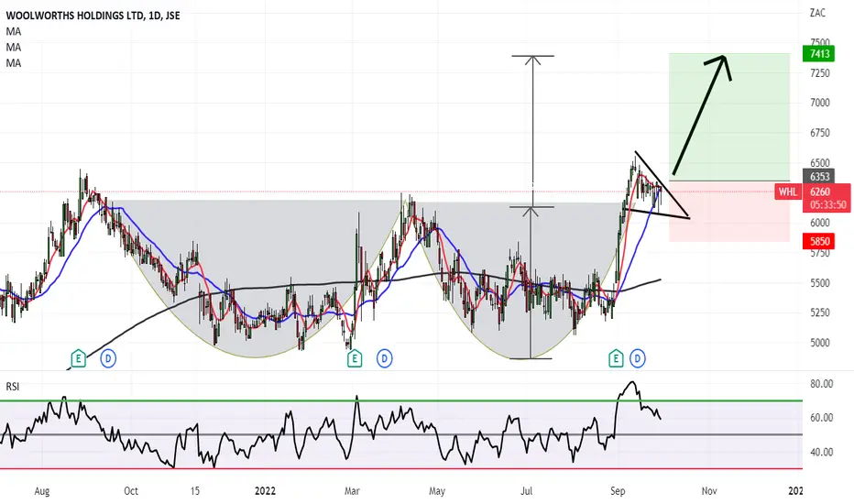This screenshot has width=854, height=504.
Task: Click the Mar label on time axis
Action: [x=352, y=491]
